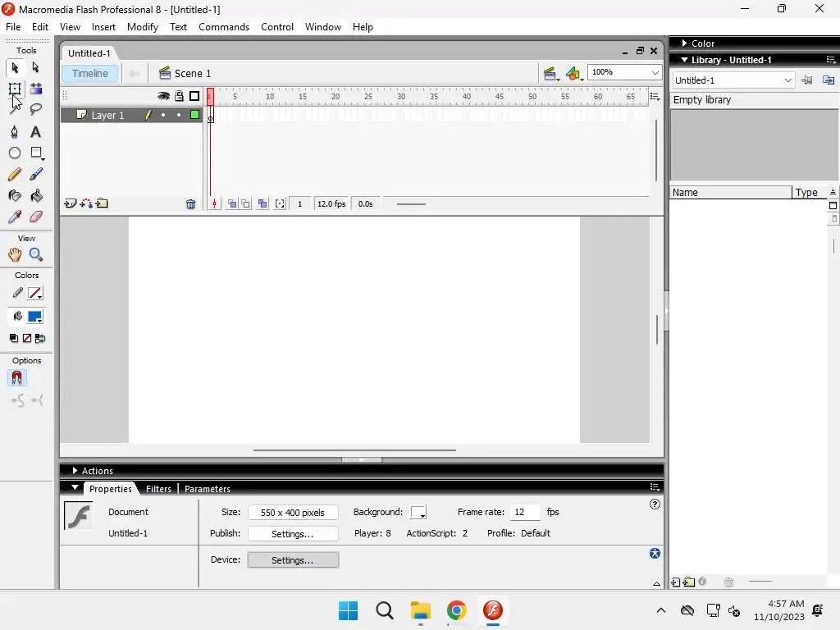Add a motion guide layer

coord(85,203)
